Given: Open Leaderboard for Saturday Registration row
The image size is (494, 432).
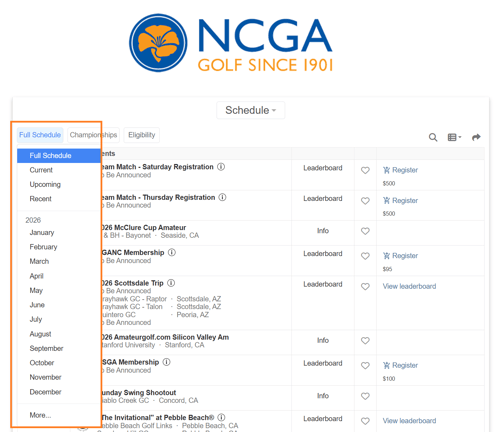Looking at the screenshot, I should [x=323, y=168].
